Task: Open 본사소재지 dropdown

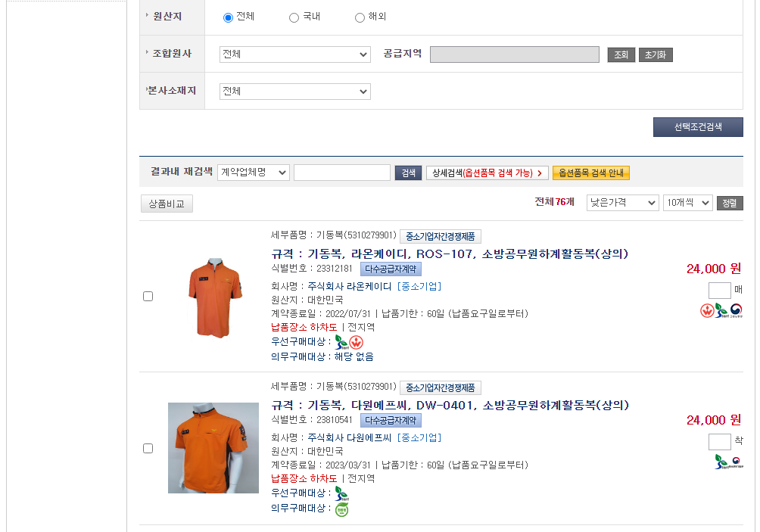Action: point(294,91)
